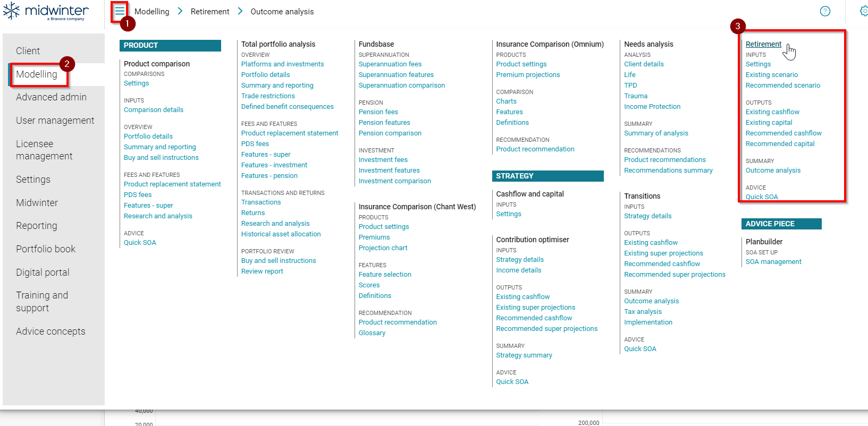The width and height of the screenshot is (868, 426).
Task: Open Defined benefit consequences link
Action: (288, 107)
